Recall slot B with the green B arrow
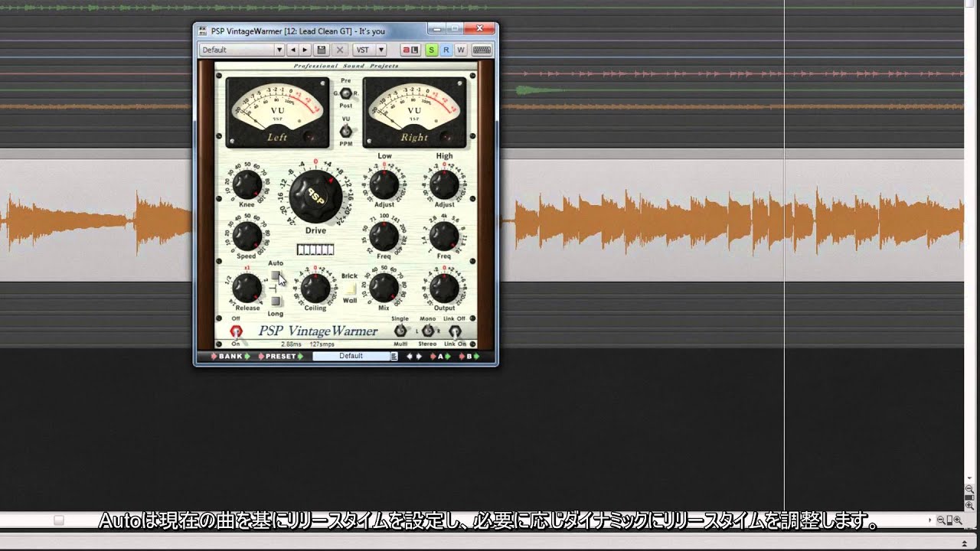Screen dimensions: 980x551 coord(476,357)
